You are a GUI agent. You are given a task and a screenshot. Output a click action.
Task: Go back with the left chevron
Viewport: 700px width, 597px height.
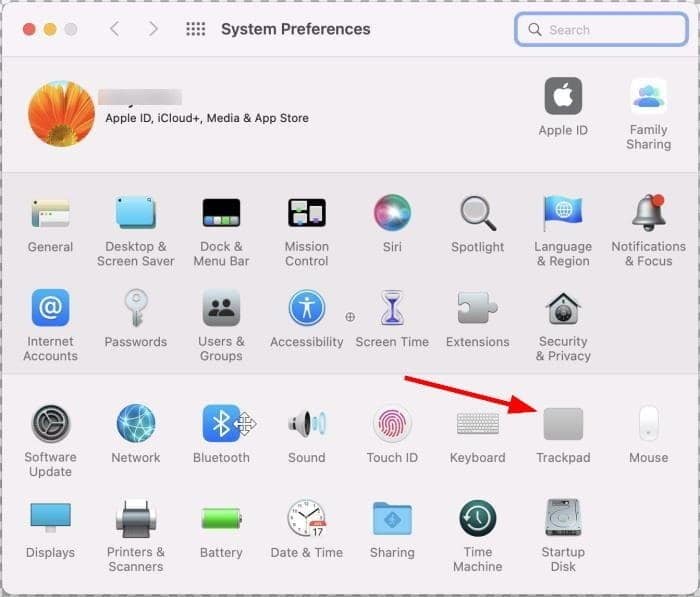pyautogui.click(x=114, y=29)
